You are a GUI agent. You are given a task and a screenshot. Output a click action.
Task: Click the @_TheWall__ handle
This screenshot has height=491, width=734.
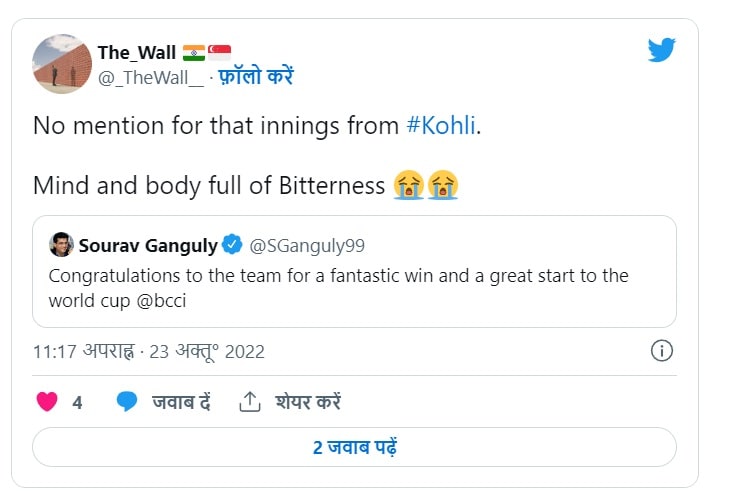point(152,77)
